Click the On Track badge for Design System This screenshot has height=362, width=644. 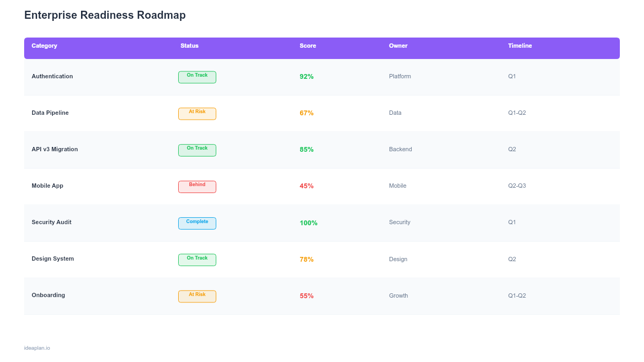(197, 260)
